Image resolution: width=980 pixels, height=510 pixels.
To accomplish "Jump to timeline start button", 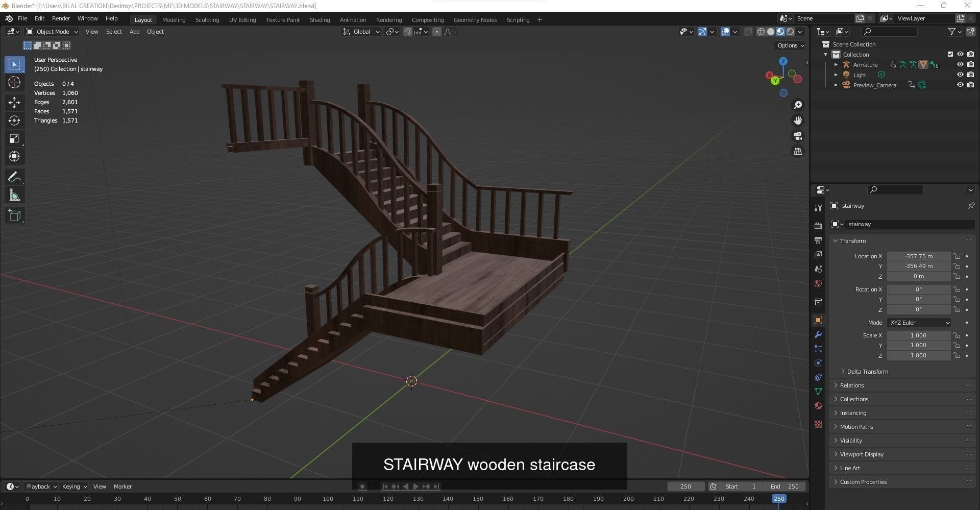I will (385, 487).
